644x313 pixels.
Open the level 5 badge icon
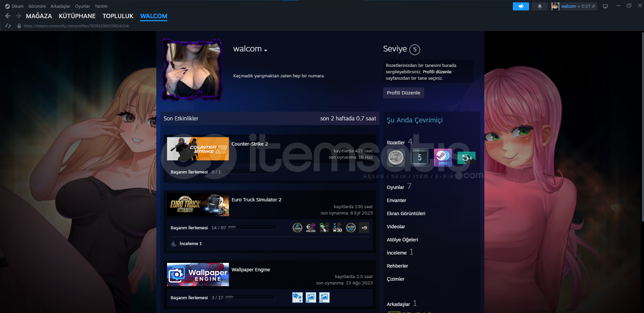[419, 158]
